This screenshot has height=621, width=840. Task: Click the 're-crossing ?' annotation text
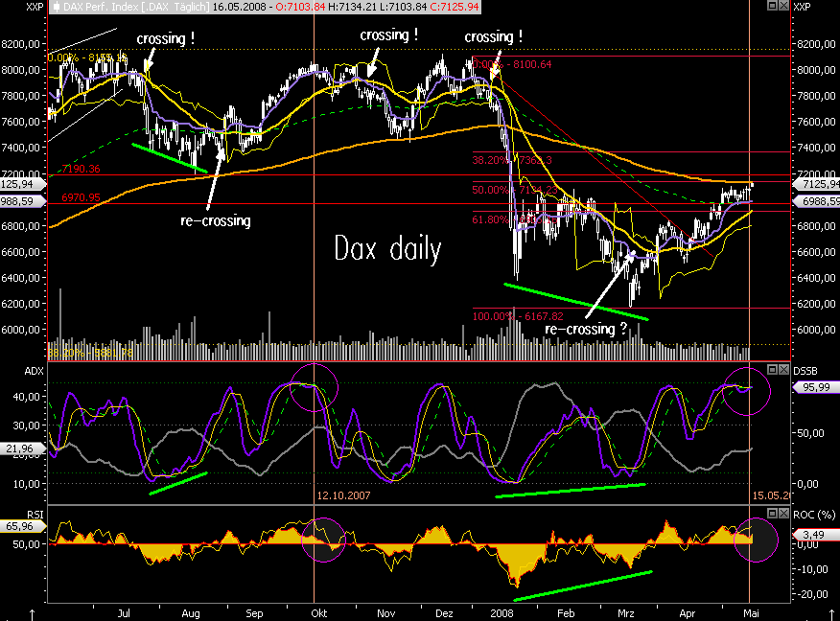586,329
